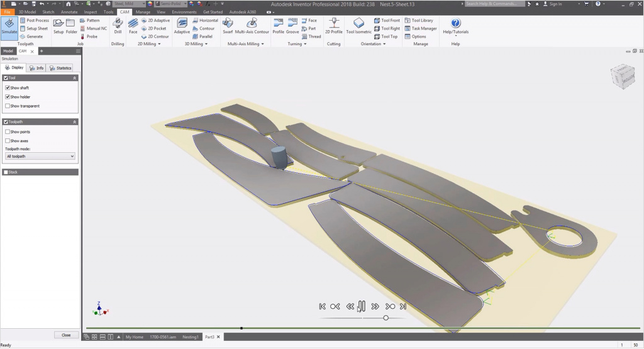
Task: Choose the Face milling tool
Action: 133,26
